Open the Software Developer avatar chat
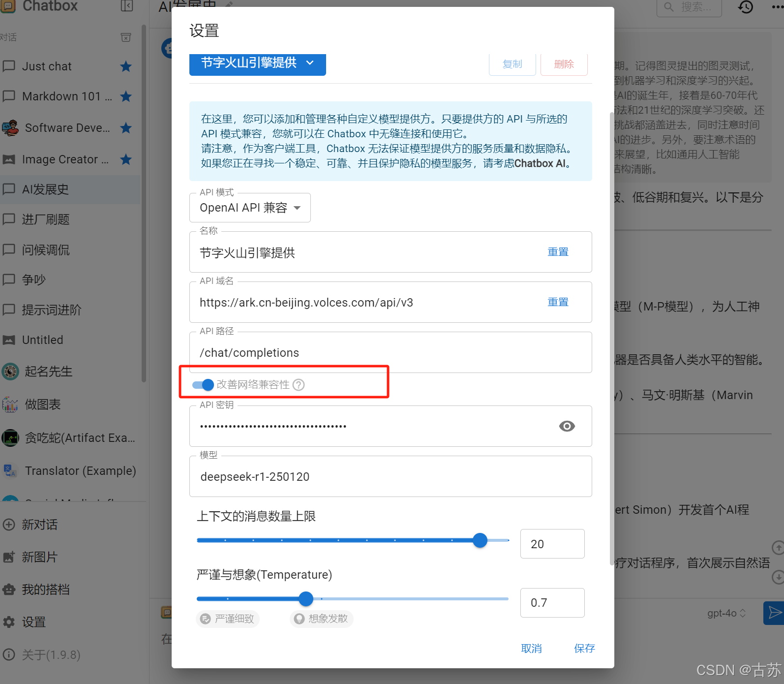Viewport: 784px width, 684px height. (10, 128)
